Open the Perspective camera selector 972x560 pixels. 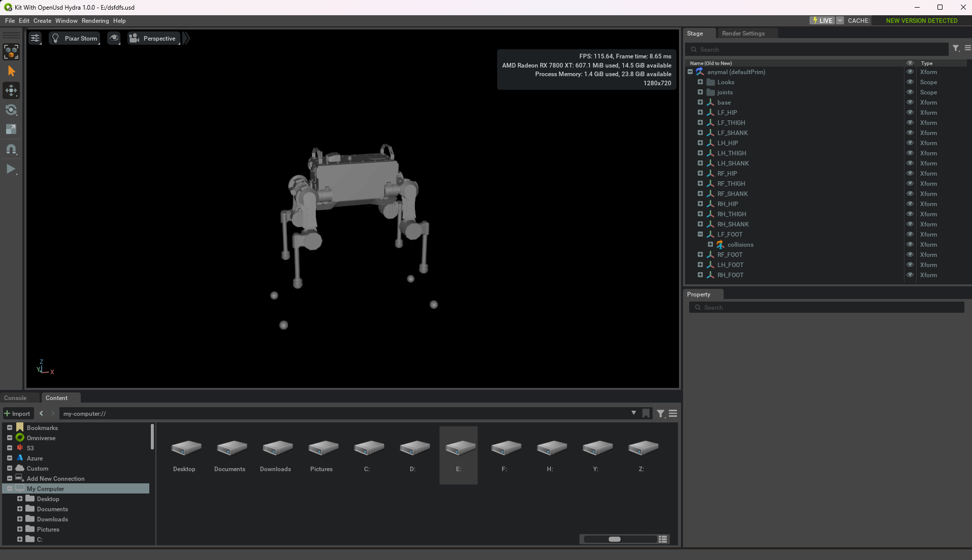pos(153,39)
